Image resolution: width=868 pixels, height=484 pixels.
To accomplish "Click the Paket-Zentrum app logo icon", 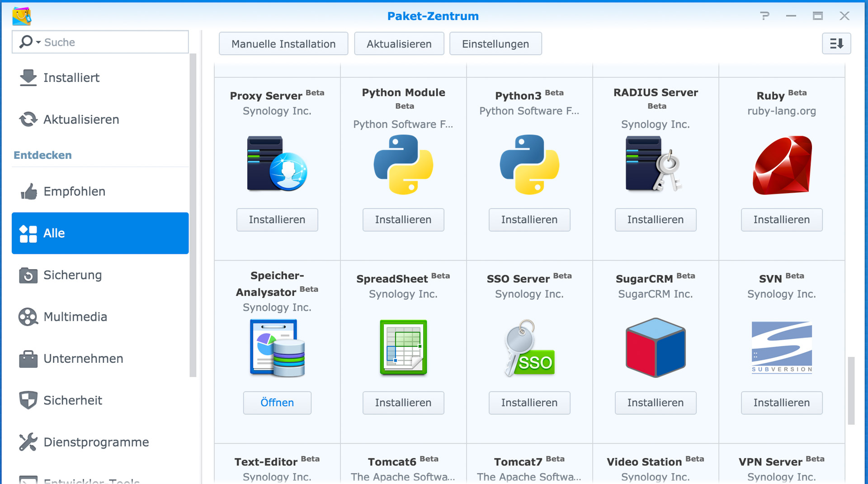I will (x=22, y=16).
